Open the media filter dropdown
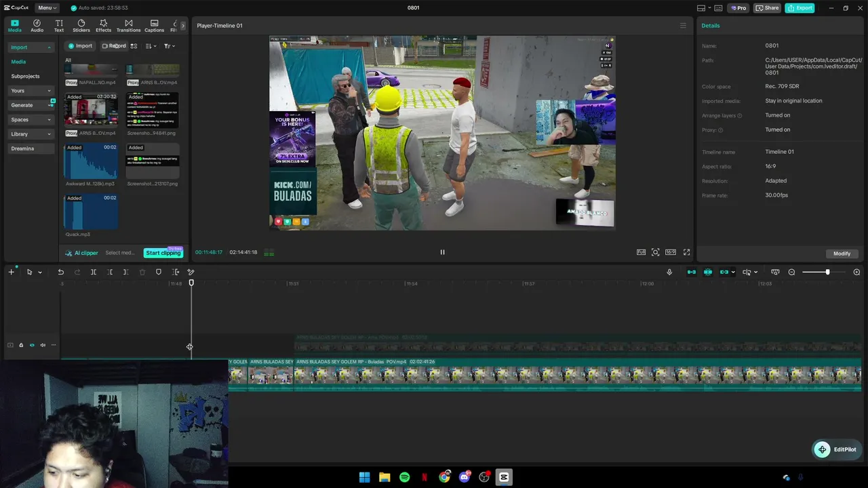This screenshot has width=868, height=488. pos(169,46)
